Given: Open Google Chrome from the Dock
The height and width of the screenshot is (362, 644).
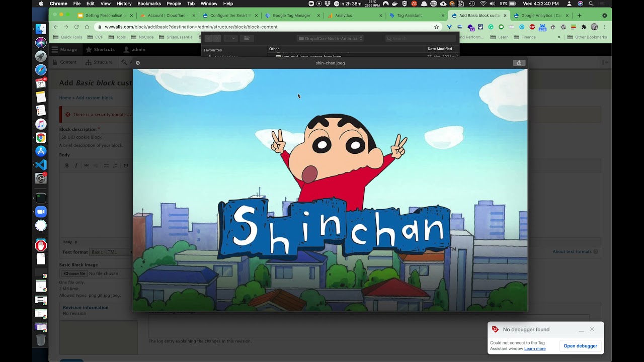Looking at the screenshot, I should click(41, 138).
